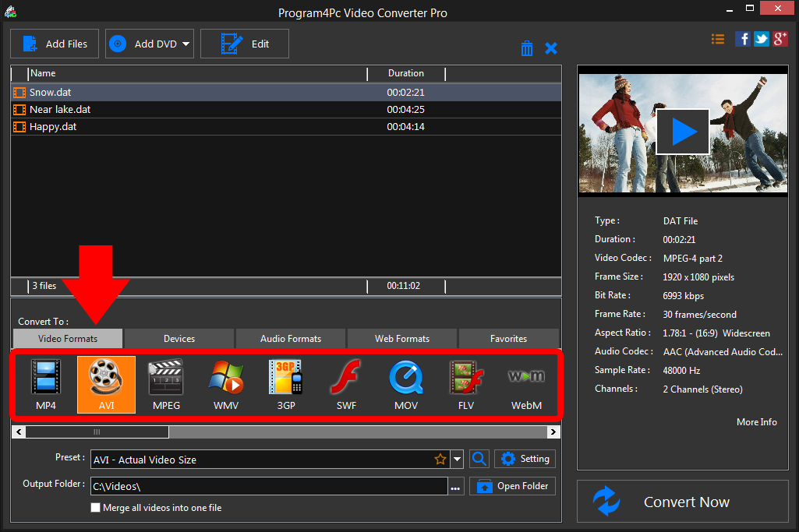Browse output folder with ellipsis button
This screenshot has height=532, width=799.
(455, 487)
